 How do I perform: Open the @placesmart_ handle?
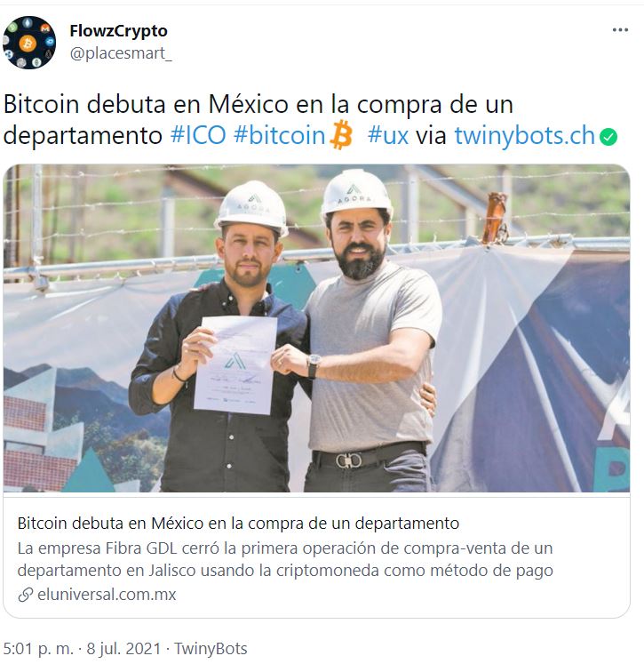click(x=121, y=53)
